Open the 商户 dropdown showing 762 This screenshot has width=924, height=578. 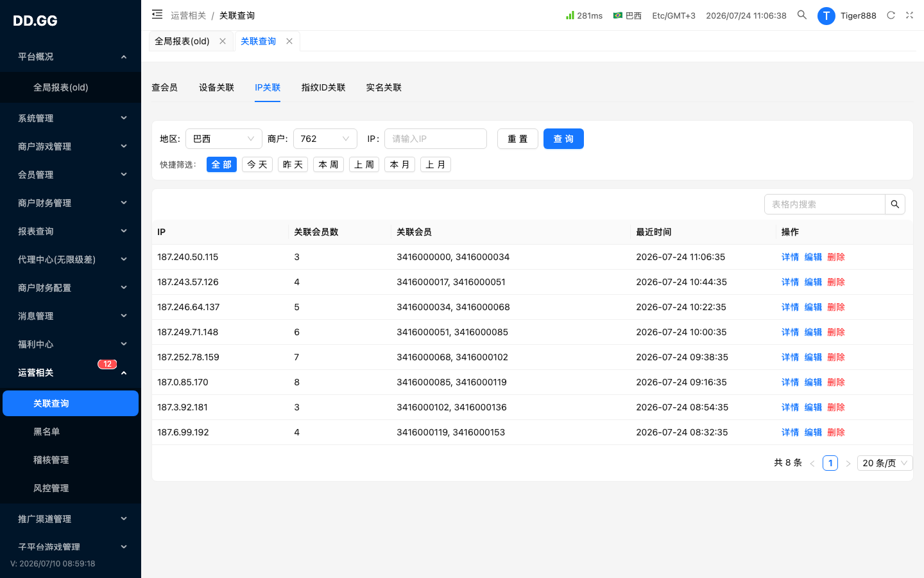coord(325,139)
